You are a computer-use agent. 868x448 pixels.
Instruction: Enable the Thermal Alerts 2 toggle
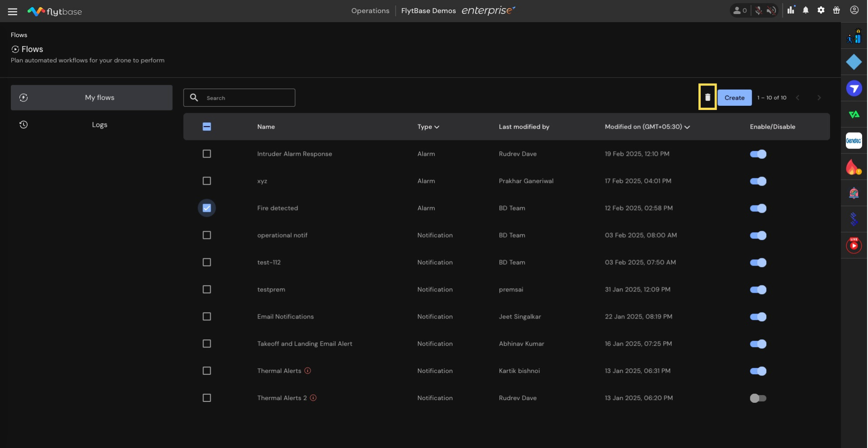tap(758, 398)
